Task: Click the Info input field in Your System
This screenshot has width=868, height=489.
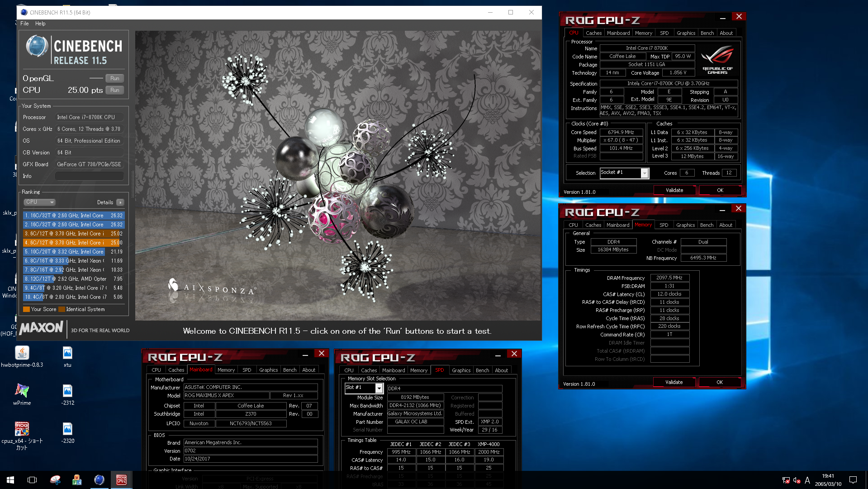Action: [x=90, y=176]
